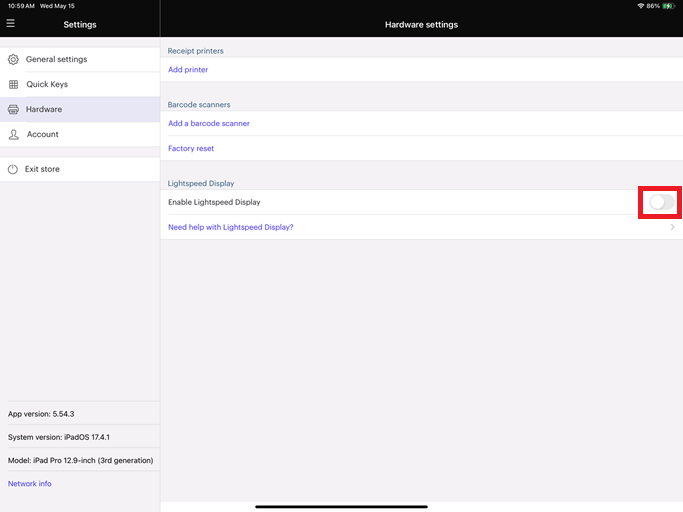Image resolution: width=683 pixels, height=512 pixels.
Task: Click Add printer link
Action: [x=188, y=70]
